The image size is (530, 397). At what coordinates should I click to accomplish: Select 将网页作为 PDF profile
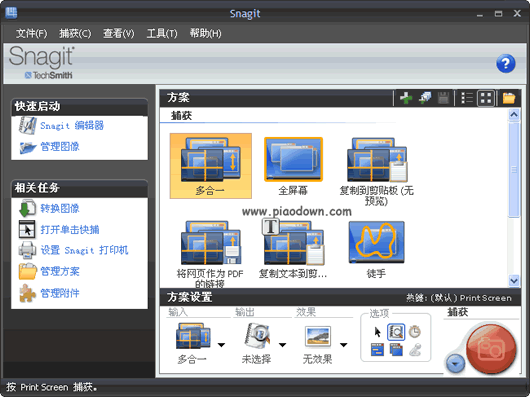[x=210, y=254]
